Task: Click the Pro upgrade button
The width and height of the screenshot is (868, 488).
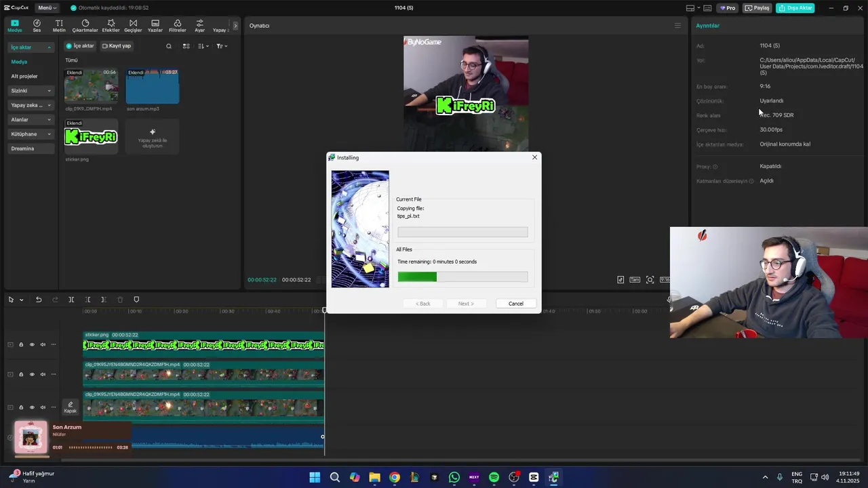Action: click(728, 8)
